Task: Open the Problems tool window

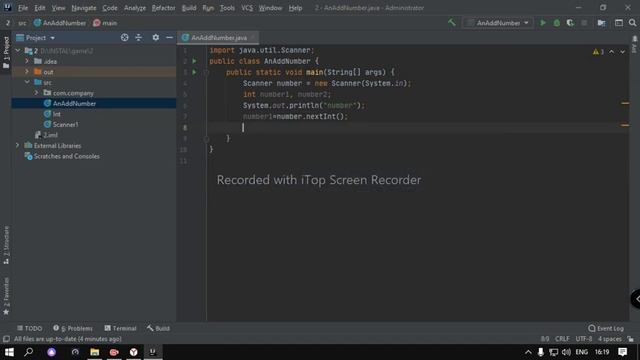Action: pyautogui.click(x=73, y=328)
